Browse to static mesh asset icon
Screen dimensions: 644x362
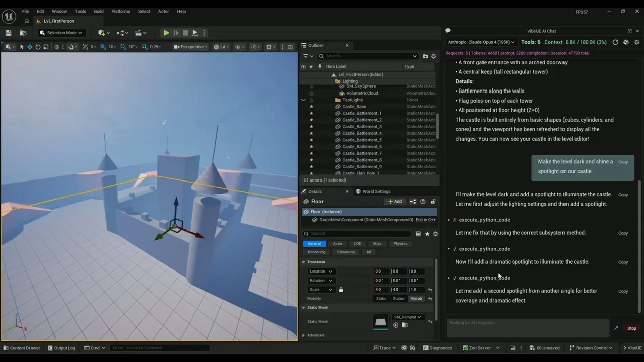coord(405,325)
